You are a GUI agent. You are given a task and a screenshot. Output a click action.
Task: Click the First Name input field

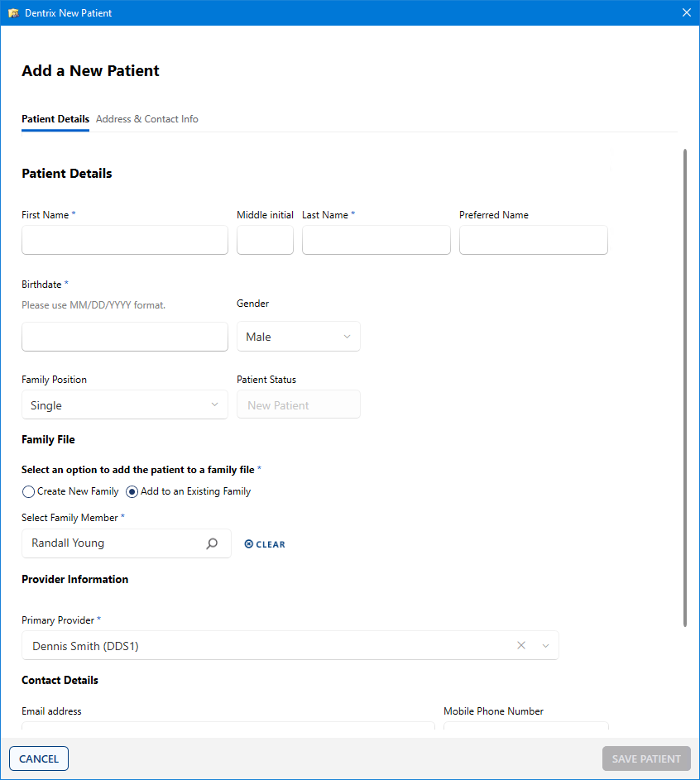[124, 240]
